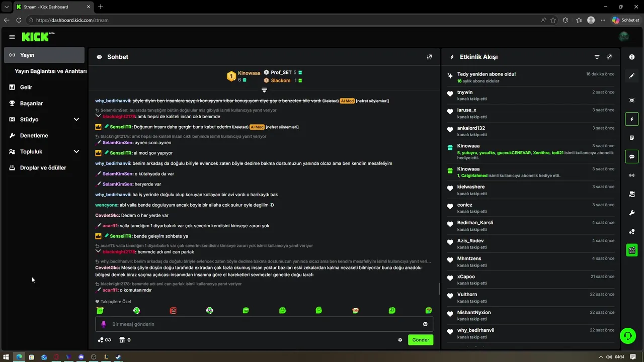
Task: Expand the Stüdyo menu chevron
Action: pos(76,119)
